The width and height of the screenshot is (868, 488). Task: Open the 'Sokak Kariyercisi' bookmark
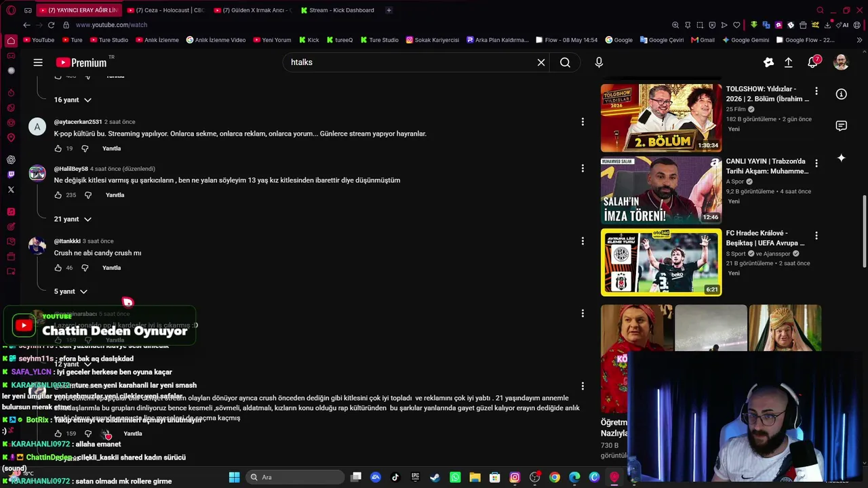point(433,40)
